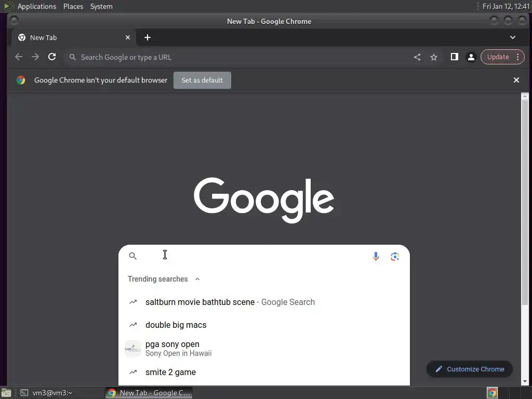Select the pga sony open suggestion

pos(264,349)
